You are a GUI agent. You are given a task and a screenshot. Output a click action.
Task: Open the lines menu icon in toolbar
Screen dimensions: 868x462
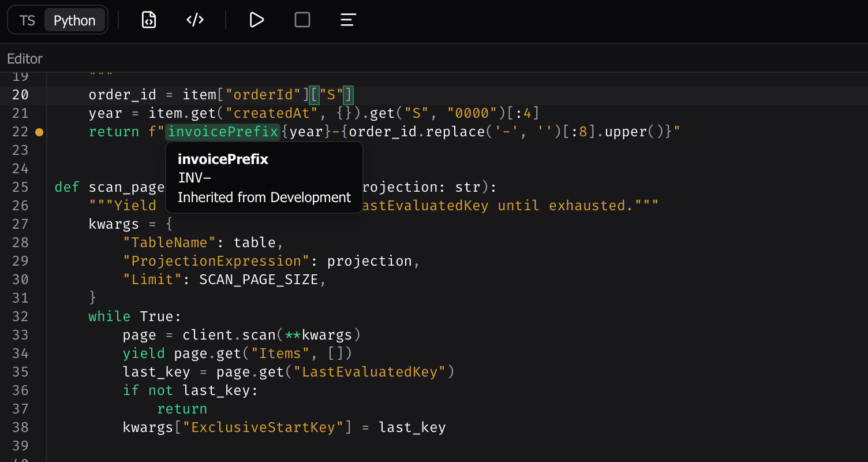click(x=348, y=20)
